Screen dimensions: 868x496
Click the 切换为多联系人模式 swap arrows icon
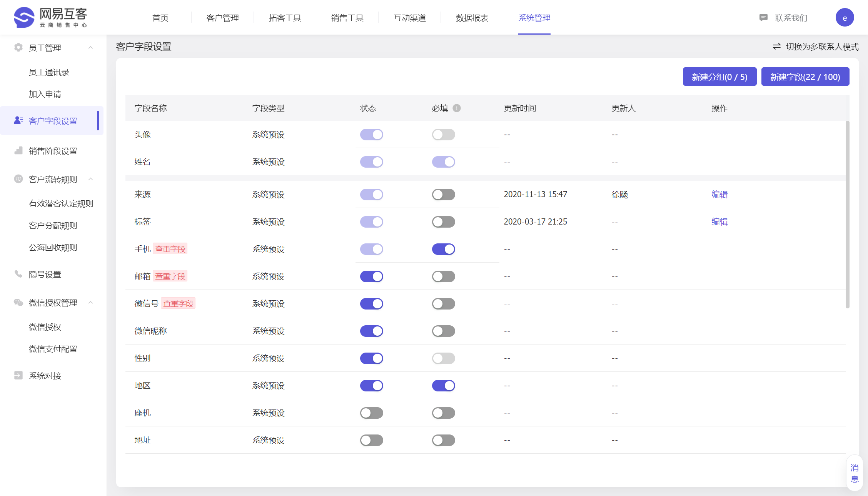[777, 47]
